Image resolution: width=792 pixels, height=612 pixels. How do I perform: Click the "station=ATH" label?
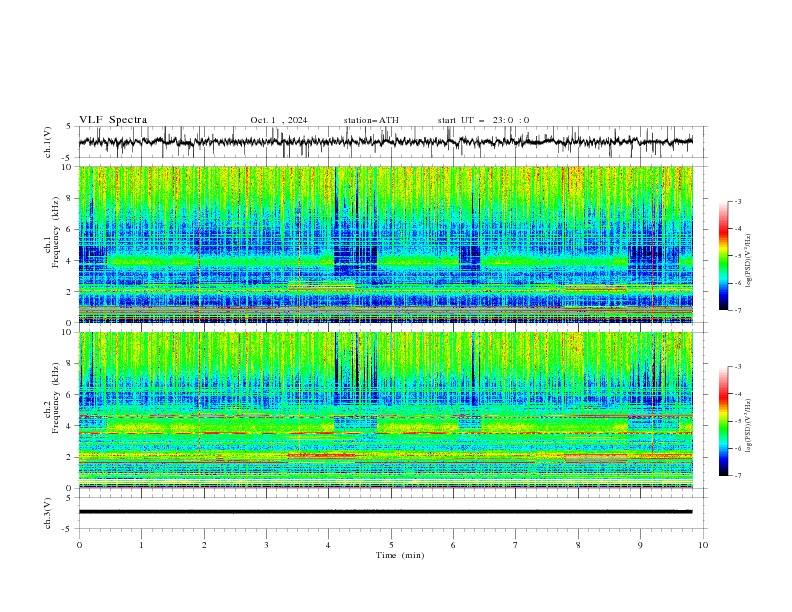[371, 120]
